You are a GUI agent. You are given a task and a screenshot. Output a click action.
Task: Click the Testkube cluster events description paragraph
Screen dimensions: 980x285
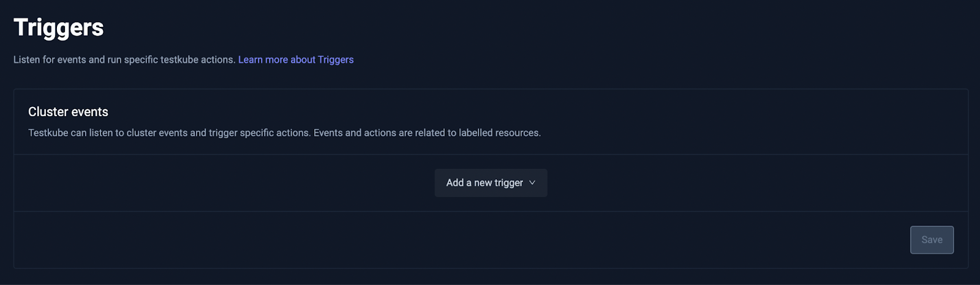pyautogui.click(x=284, y=133)
